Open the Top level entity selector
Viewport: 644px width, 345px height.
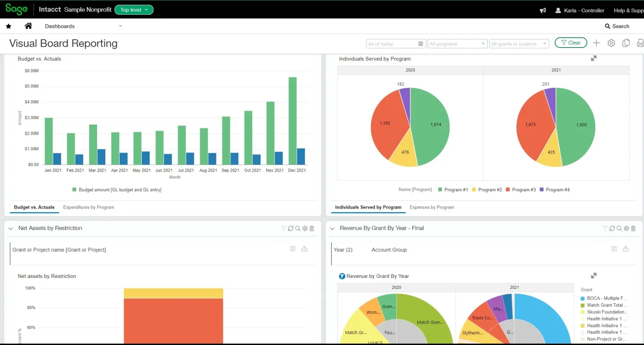coord(134,10)
